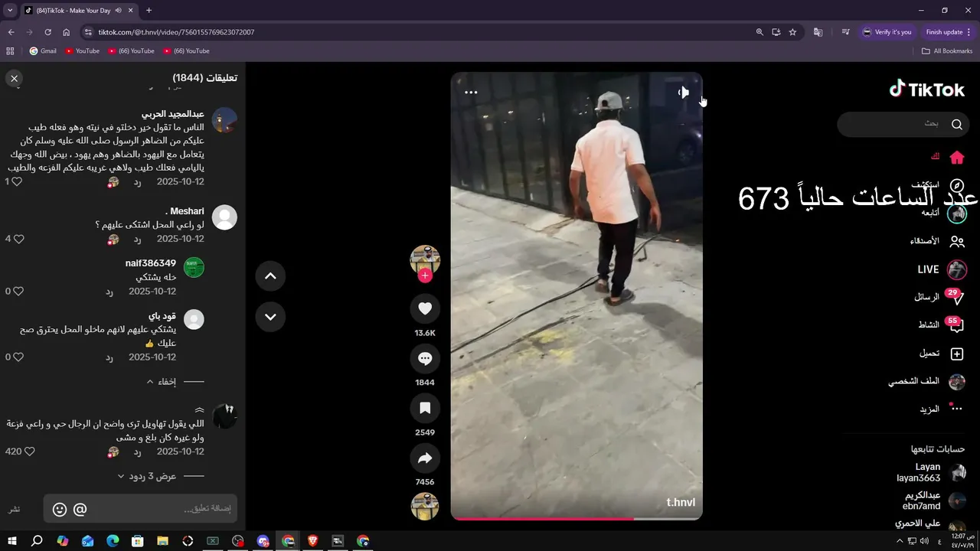Image resolution: width=980 pixels, height=551 pixels.
Task: Reply to Meshari's comment
Action: pyautogui.click(x=138, y=239)
